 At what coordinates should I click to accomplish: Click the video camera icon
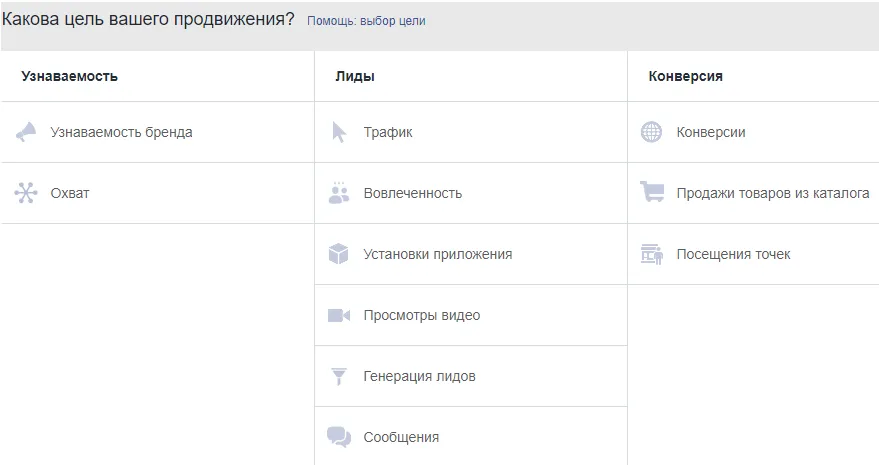tap(339, 315)
